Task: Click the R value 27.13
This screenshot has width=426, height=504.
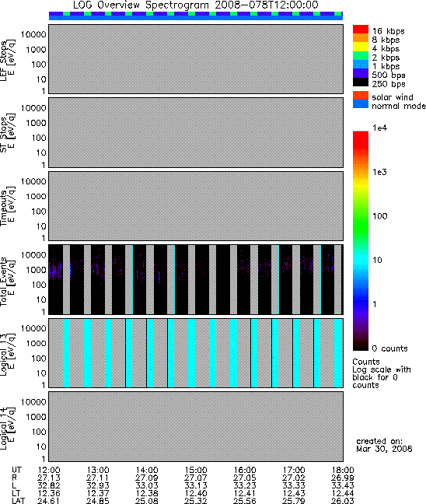Action: click(49, 478)
